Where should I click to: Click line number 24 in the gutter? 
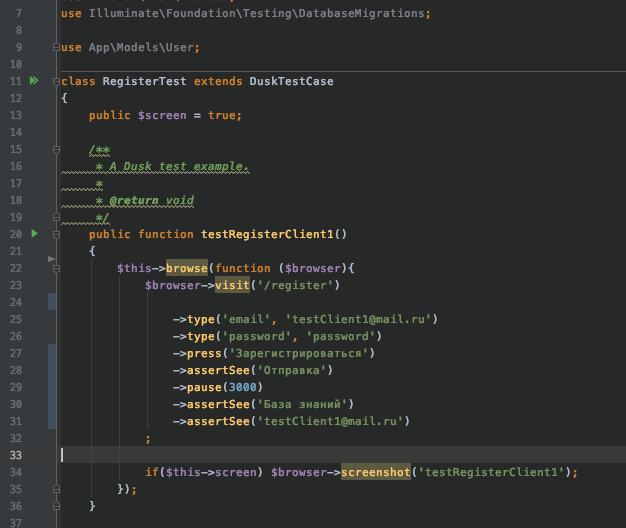[16, 302]
